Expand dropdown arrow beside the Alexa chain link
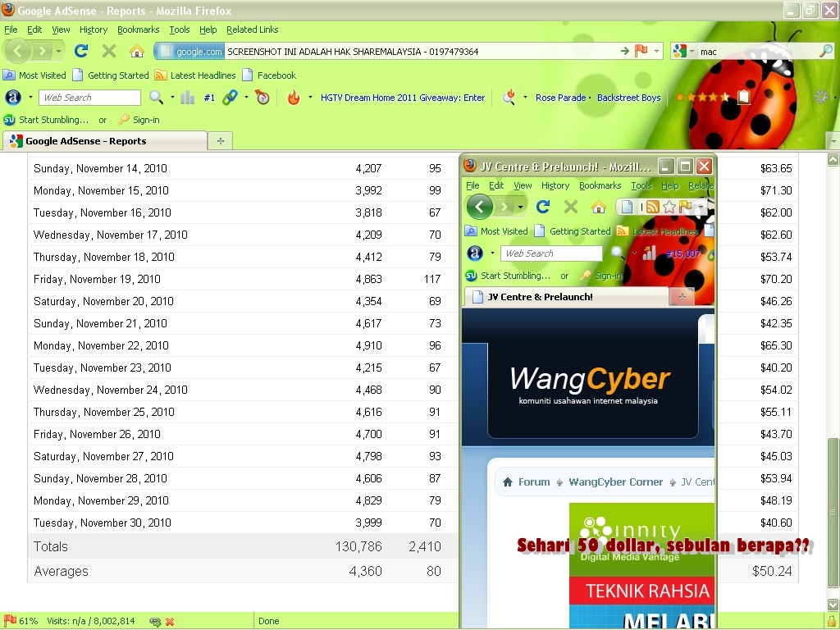The image size is (840, 630). tap(246, 98)
